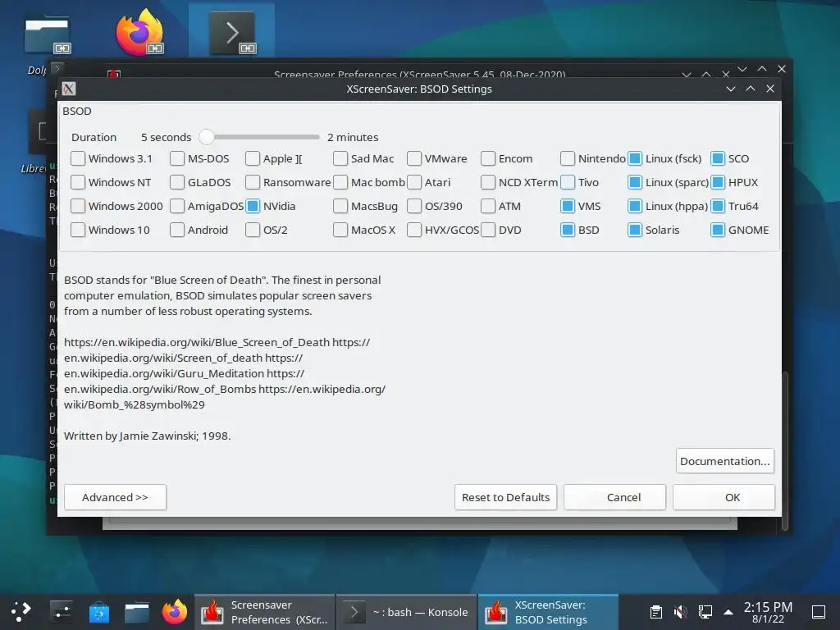Tick the MacOS X checkbox
This screenshot has height=630, width=840.
point(340,230)
